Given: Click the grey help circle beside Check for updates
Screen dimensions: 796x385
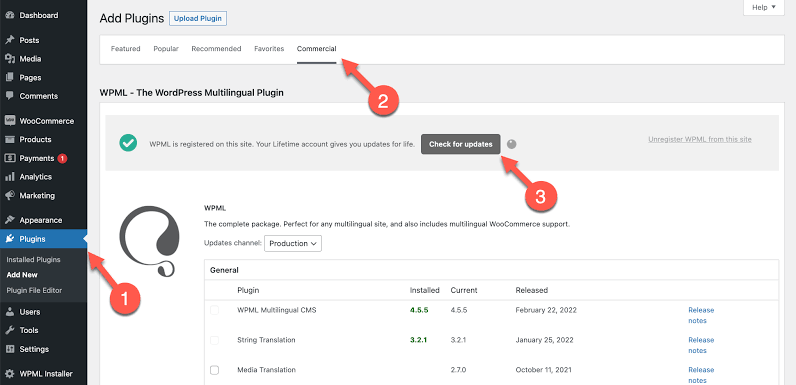Looking at the screenshot, I should pyautogui.click(x=512, y=144).
